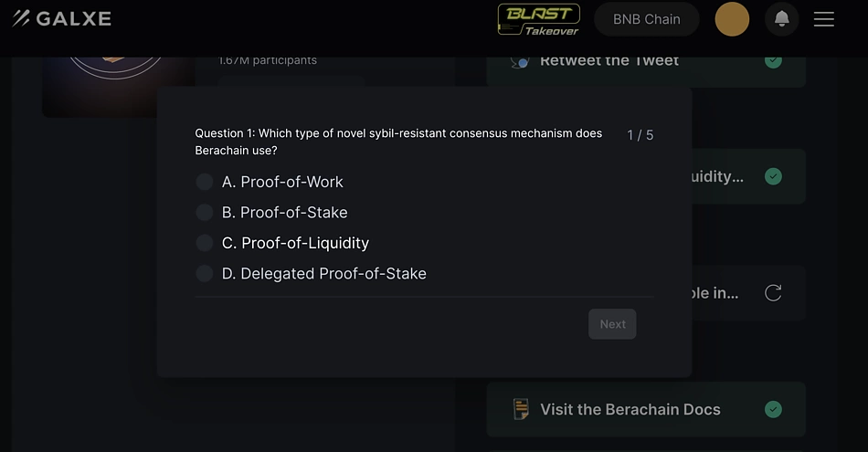The width and height of the screenshot is (868, 452).
Task: Open the notifications bell
Action: coord(781,19)
